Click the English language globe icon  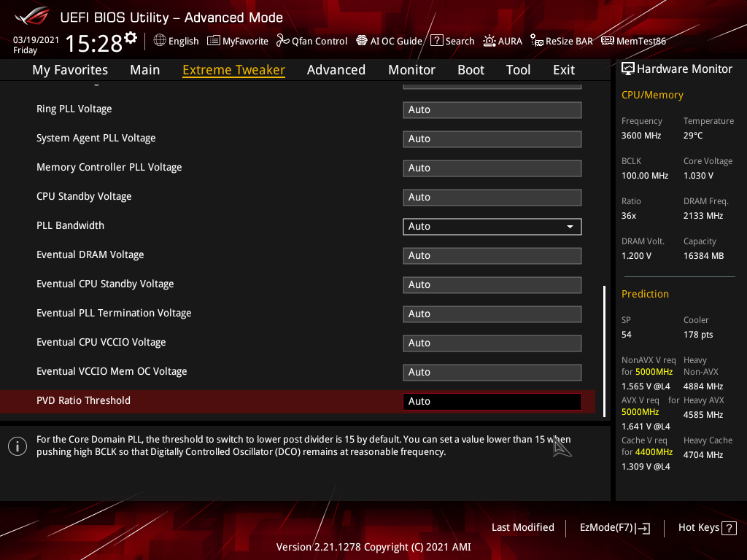tap(160, 41)
